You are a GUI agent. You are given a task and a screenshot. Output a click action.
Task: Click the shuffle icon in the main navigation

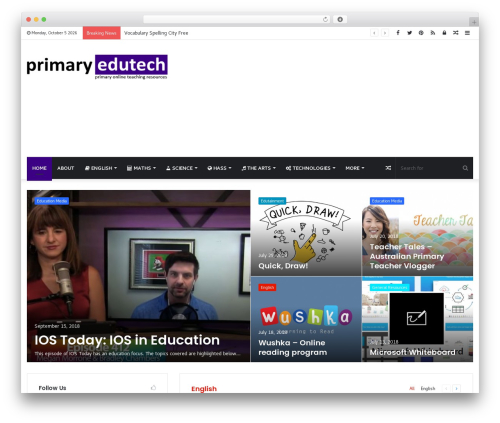[x=388, y=168]
